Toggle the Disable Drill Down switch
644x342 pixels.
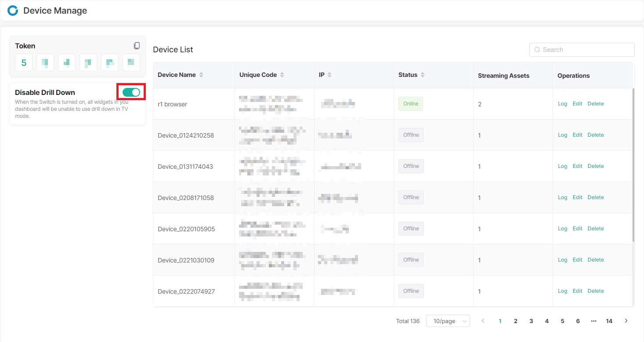coord(131,92)
